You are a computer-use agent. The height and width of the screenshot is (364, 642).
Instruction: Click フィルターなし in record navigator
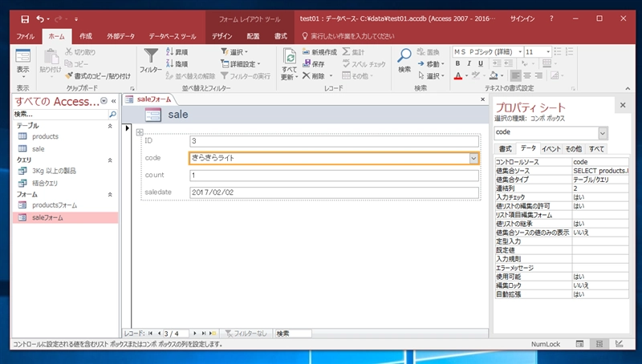click(x=246, y=334)
